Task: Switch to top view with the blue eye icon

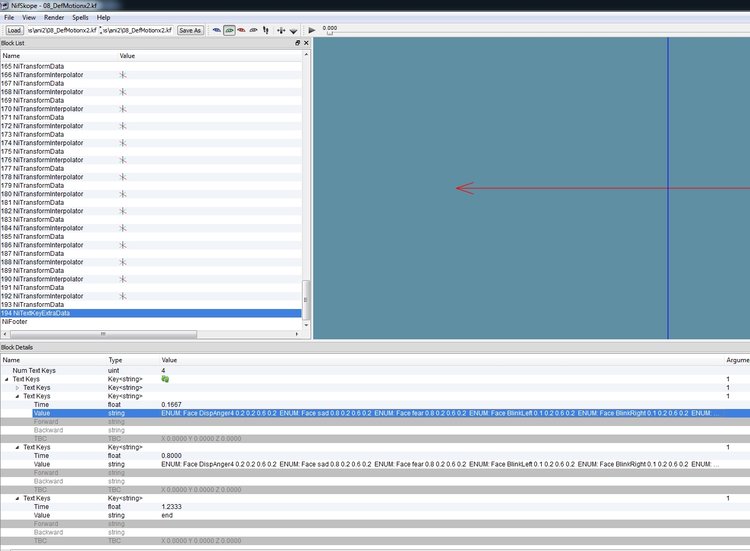Action: [x=217, y=30]
